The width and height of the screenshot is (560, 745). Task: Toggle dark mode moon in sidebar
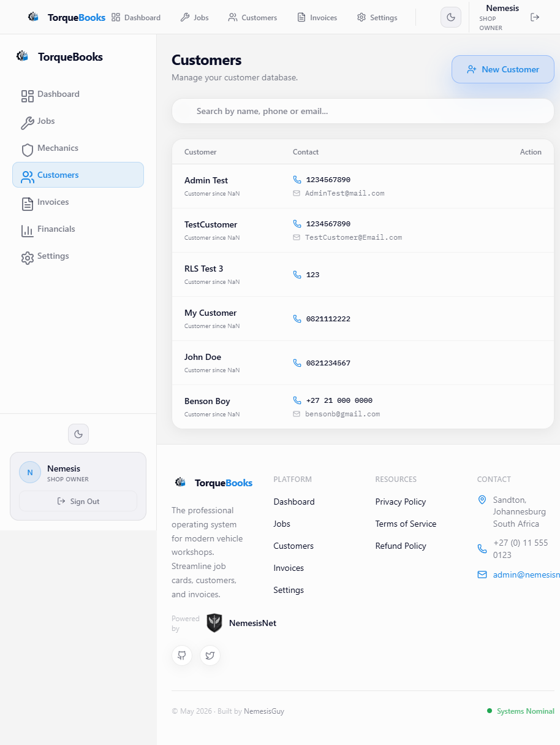tap(78, 434)
